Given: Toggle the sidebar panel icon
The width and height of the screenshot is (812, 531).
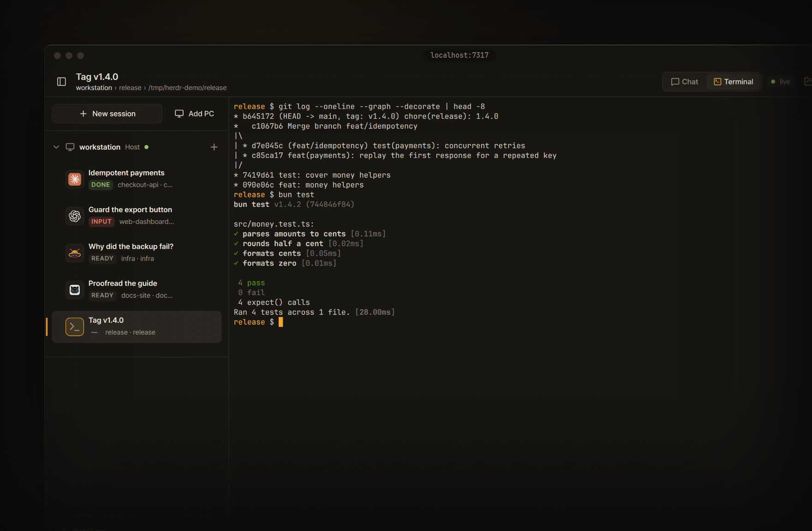Looking at the screenshot, I should 61,82.
